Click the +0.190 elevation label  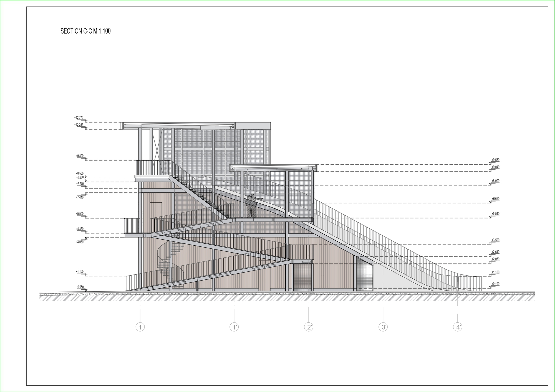click(x=495, y=284)
